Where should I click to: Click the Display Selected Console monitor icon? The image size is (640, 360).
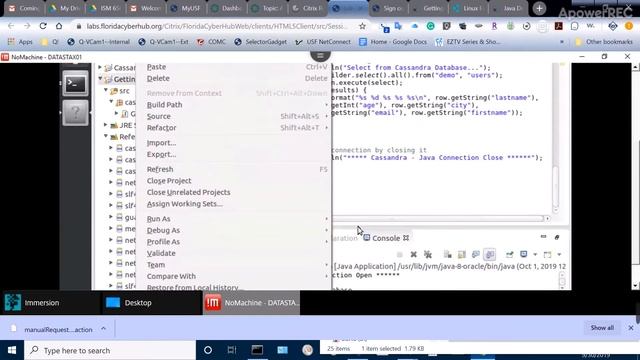[524, 254]
